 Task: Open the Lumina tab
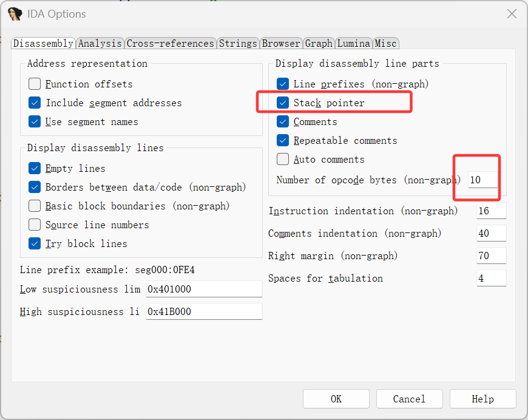point(354,44)
